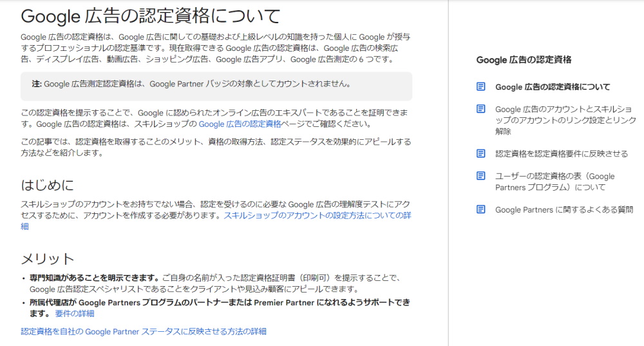Image resolution: width=644 pixels, height=346 pixels.
Task: Click document icon beside 'Google 広告の認定資格について'
Action: pyautogui.click(x=480, y=87)
